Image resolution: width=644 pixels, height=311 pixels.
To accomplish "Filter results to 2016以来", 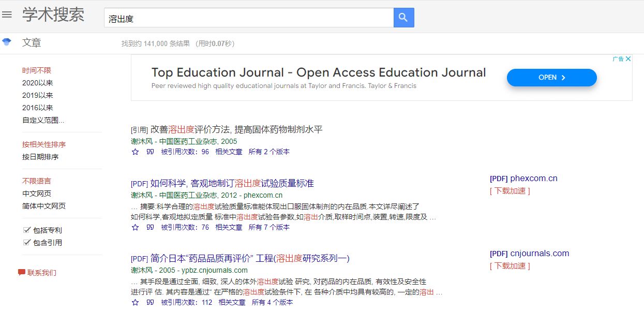I will click(x=38, y=108).
